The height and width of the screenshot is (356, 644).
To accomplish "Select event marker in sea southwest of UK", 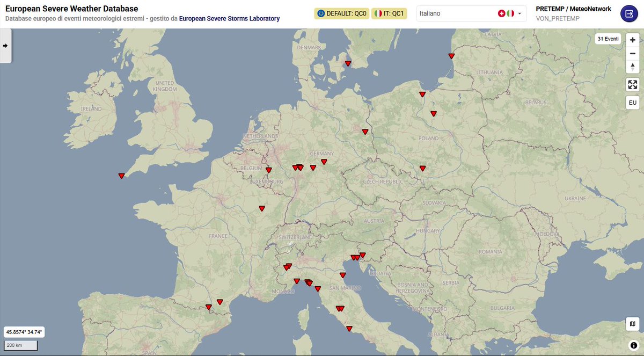I will click(x=121, y=176).
